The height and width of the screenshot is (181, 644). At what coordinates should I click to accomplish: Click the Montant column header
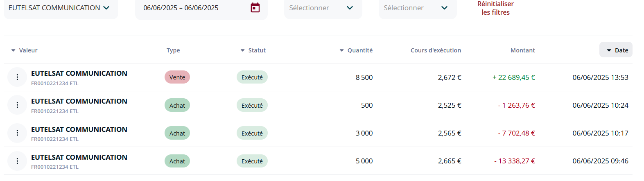coord(522,50)
